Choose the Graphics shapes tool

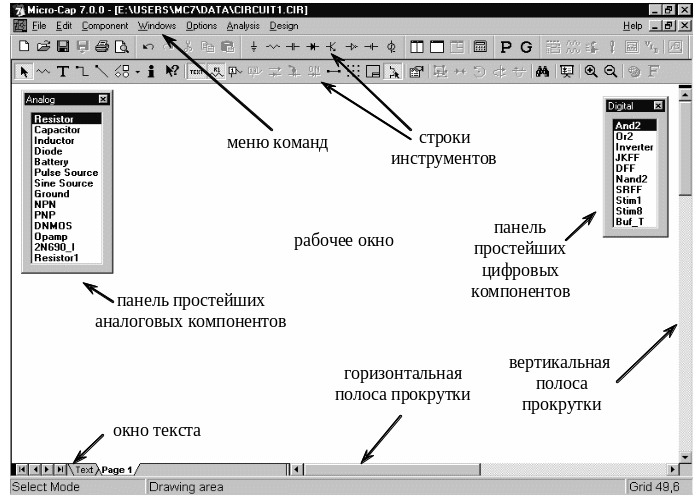[122, 71]
